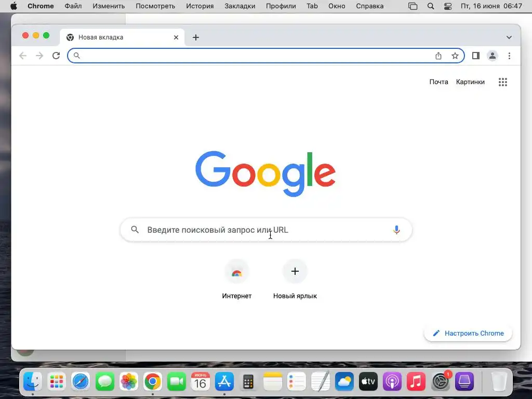Open System Settings from the Dock
The height and width of the screenshot is (399, 532).
click(441, 382)
